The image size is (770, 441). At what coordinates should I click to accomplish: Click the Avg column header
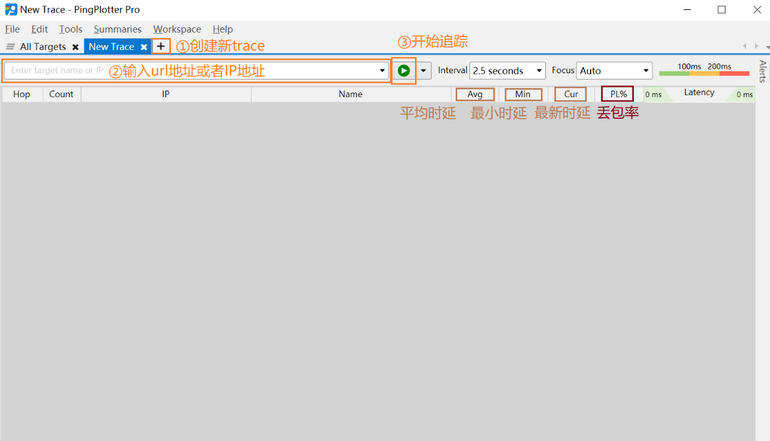(475, 94)
